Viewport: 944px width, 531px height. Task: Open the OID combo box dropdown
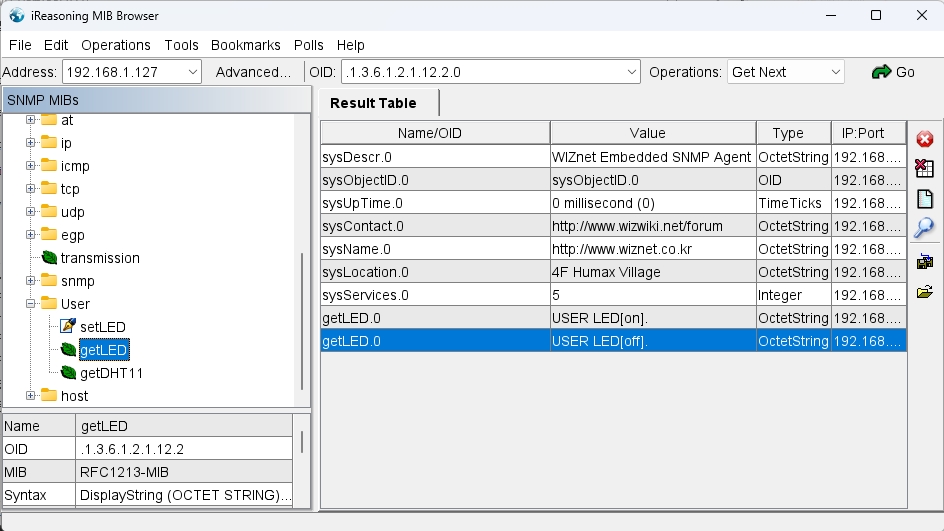[x=631, y=72]
